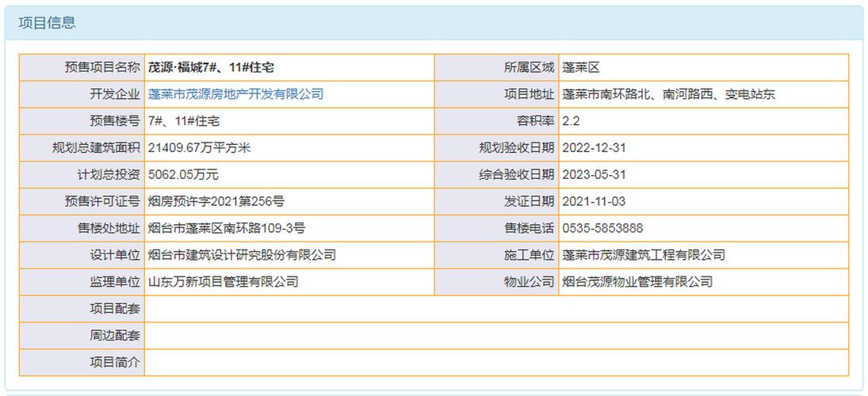Select address 蓬莱市南环路北、南河路西、变电站东

669,94
